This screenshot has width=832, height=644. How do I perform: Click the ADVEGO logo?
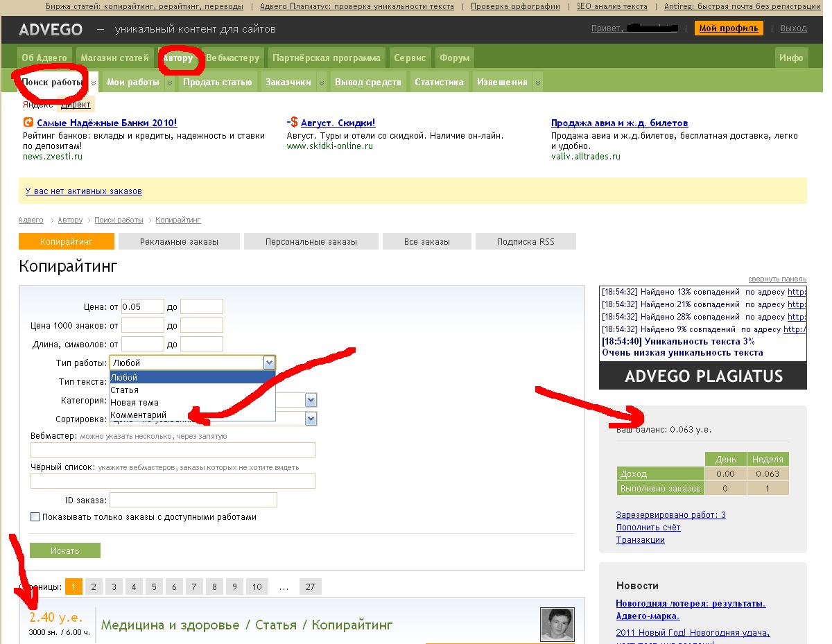point(51,29)
